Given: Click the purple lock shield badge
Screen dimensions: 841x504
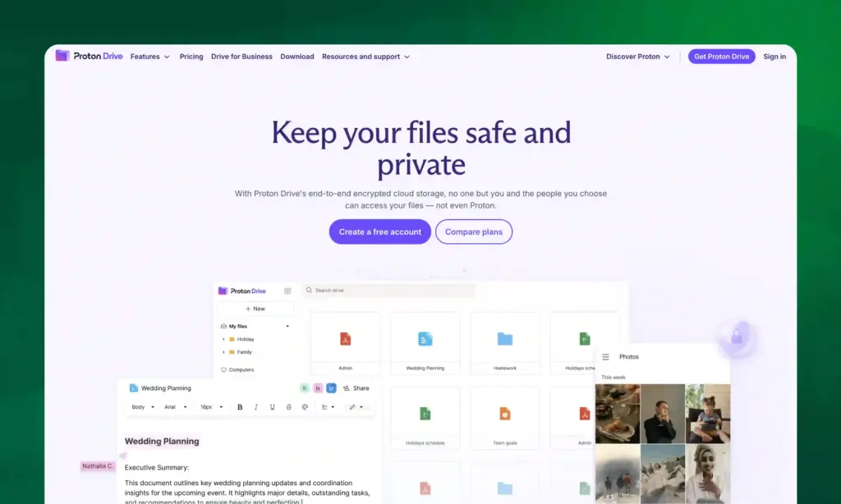Looking at the screenshot, I should (737, 338).
